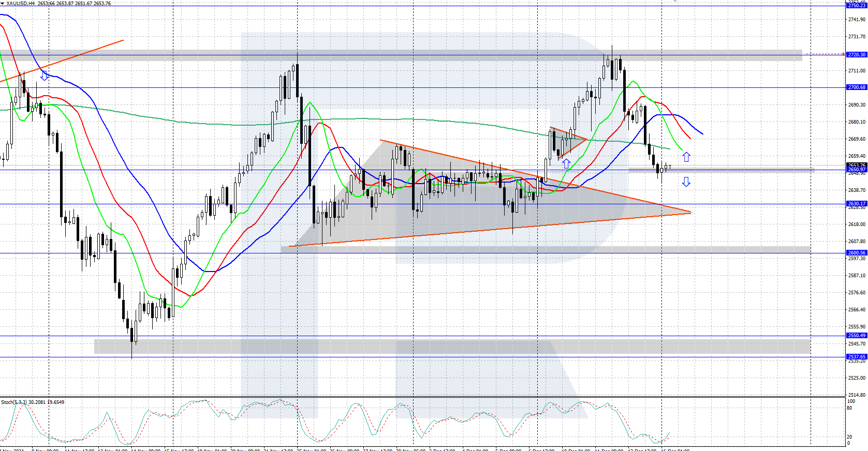Click axis value 2638.70
Image resolution: width=868 pixels, height=451 pixels.
[857, 190]
